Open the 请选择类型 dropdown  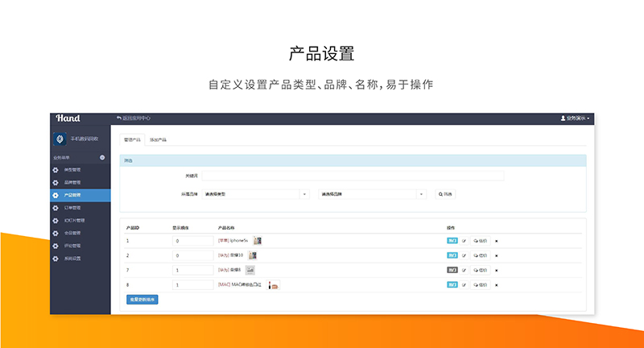[x=255, y=194]
